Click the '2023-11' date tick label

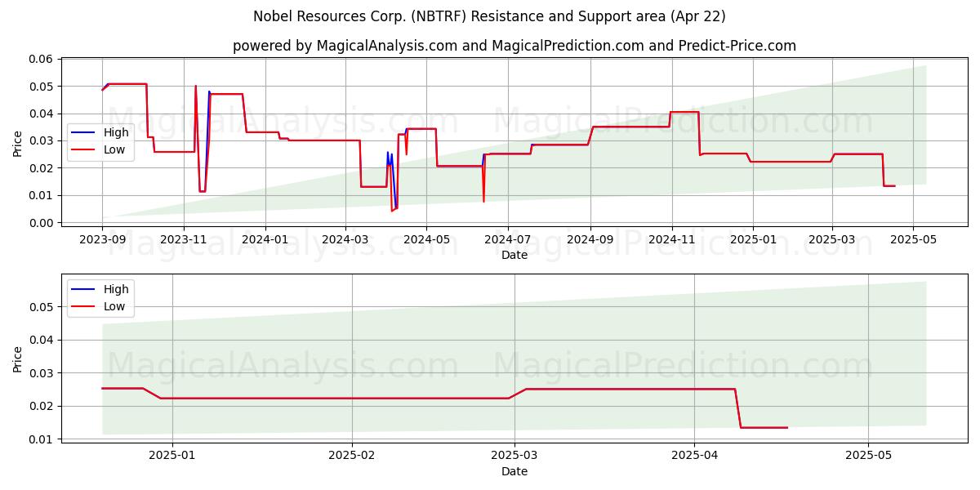tap(183, 241)
